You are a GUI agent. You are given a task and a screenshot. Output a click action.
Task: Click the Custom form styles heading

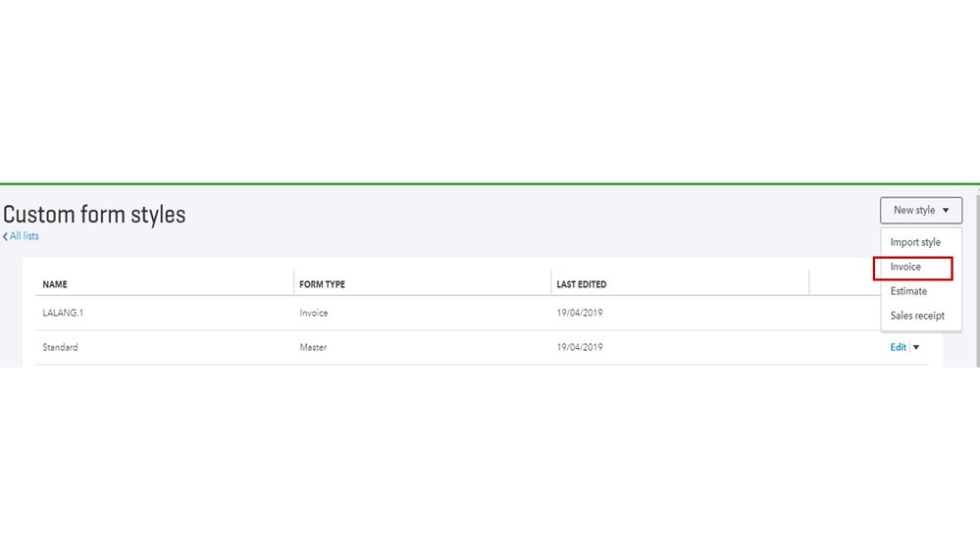point(94,214)
